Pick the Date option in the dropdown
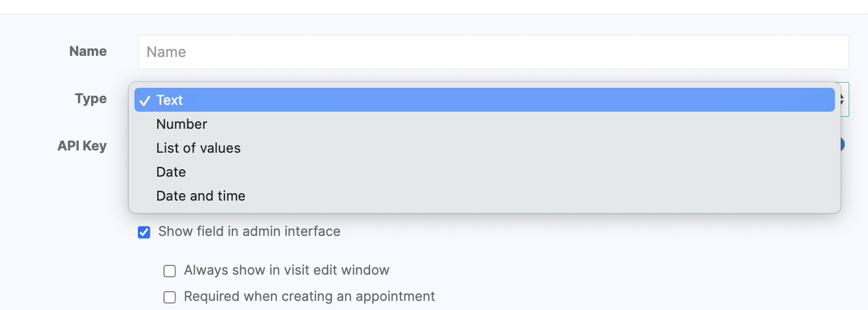 click(171, 172)
